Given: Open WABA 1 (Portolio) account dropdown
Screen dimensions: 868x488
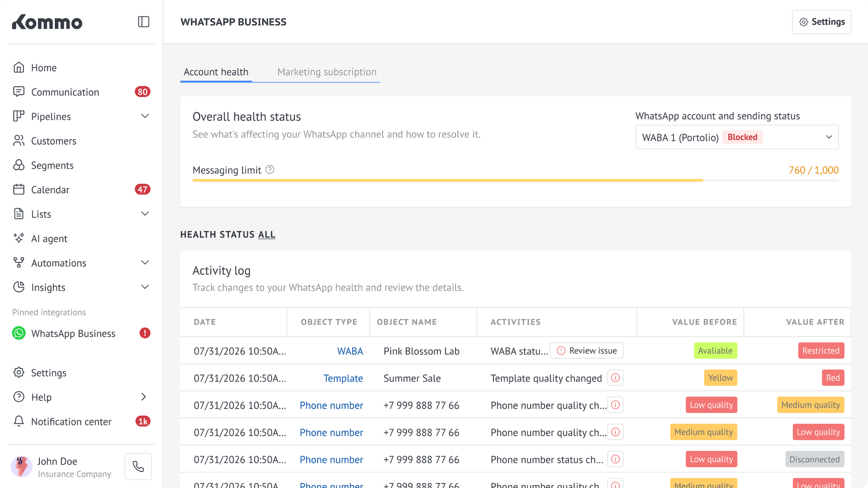Looking at the screenshot, I should (x=737, y=137).
